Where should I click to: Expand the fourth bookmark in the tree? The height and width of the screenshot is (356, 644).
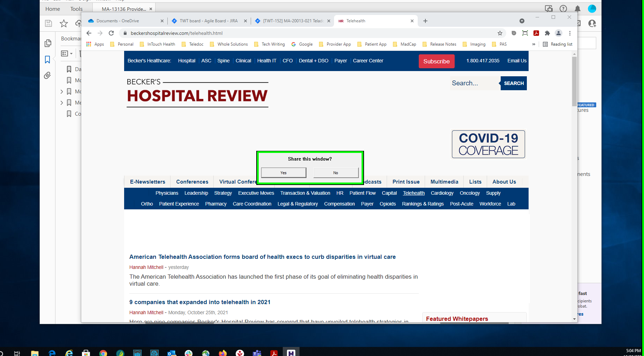[62, 103]
